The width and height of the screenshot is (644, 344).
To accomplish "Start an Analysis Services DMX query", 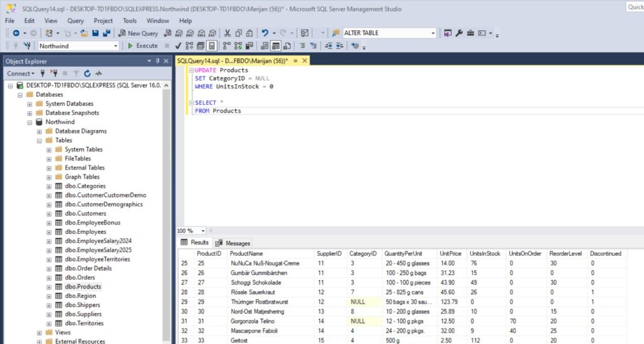I will click(190, 33).
